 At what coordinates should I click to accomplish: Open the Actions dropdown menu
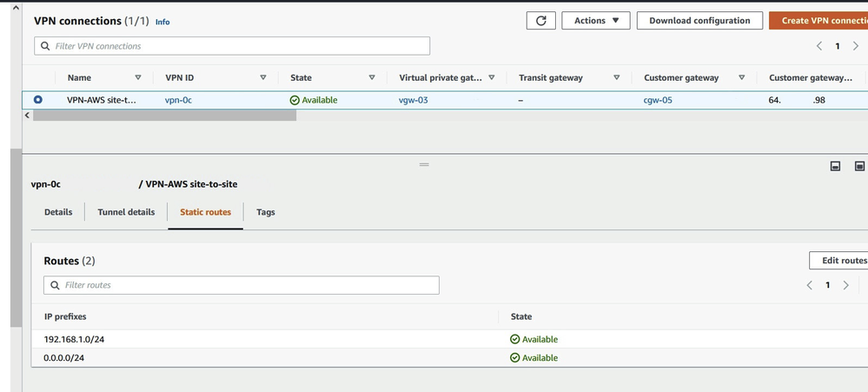596,21
